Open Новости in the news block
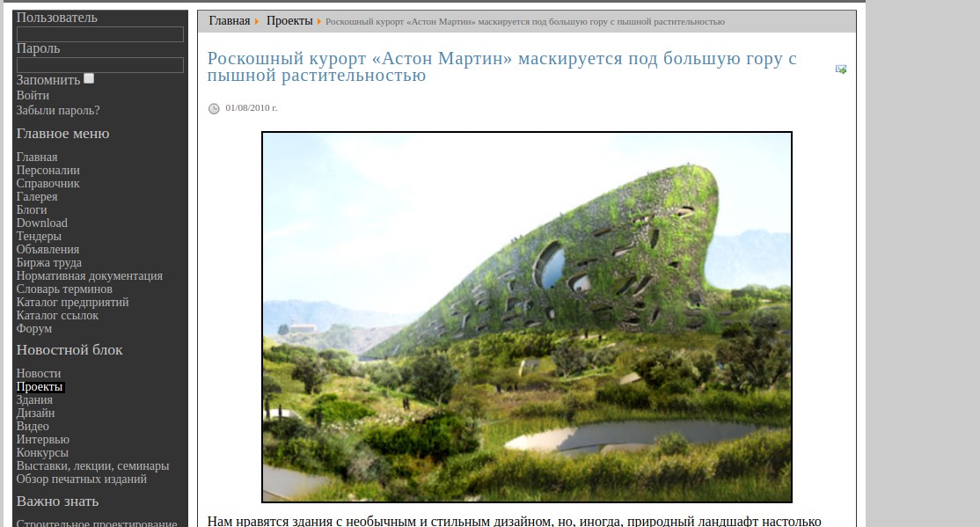The height and width of the screenshot is (527, 980). tap(39, 373)
